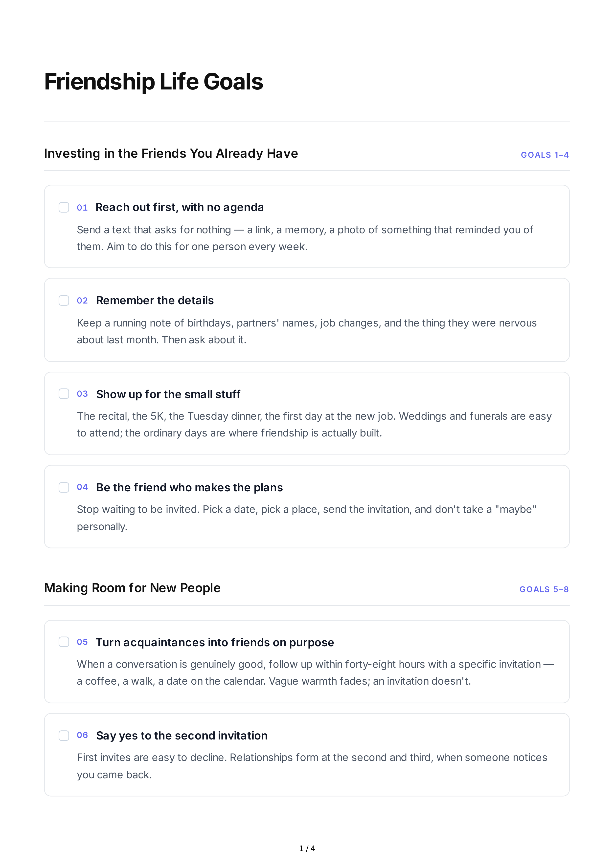Check off 'Be the friend who makes the plans'
This screenshot has width=614, height=868.
64,487
